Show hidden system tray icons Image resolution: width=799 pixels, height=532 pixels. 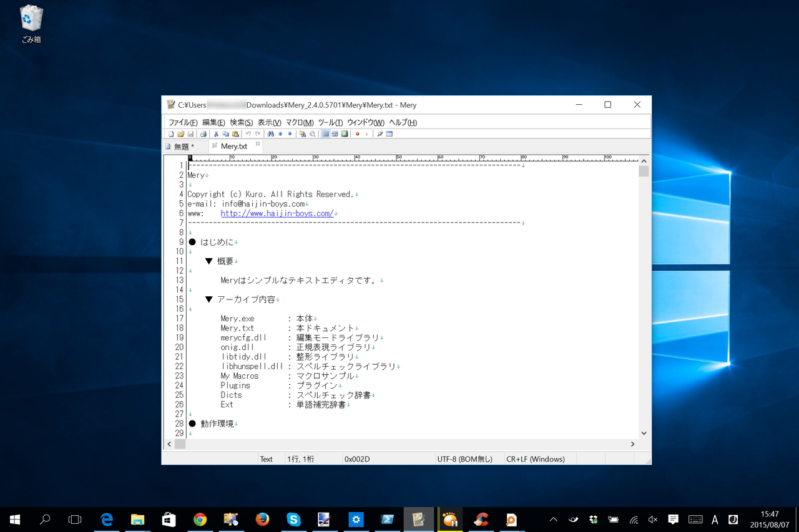pyautogui.click(x=553, y=520)
